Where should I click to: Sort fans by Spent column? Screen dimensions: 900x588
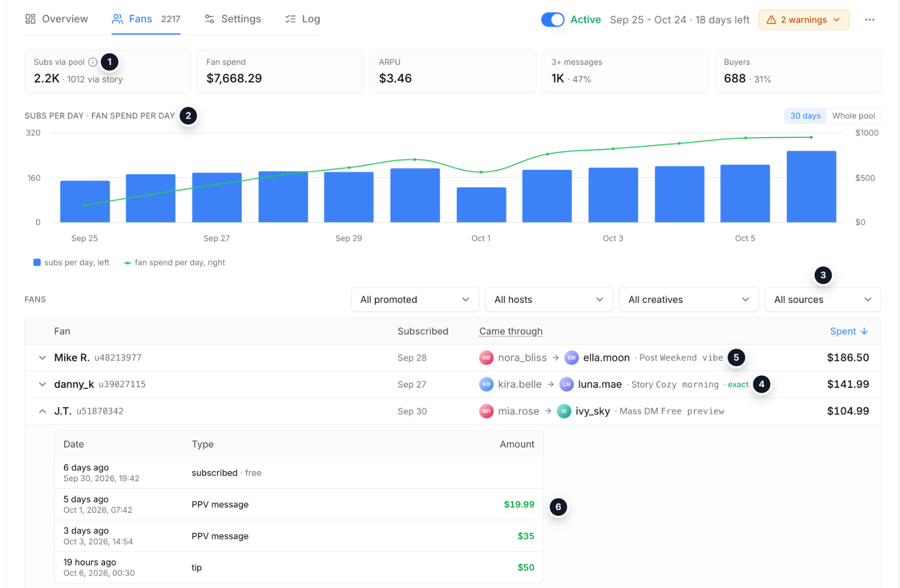tap(849, 332)
